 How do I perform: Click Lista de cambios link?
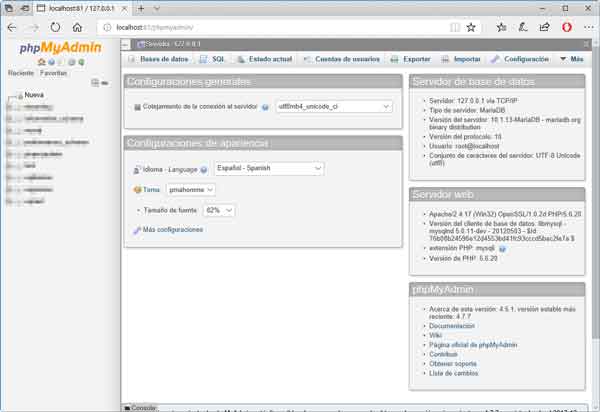453,373
